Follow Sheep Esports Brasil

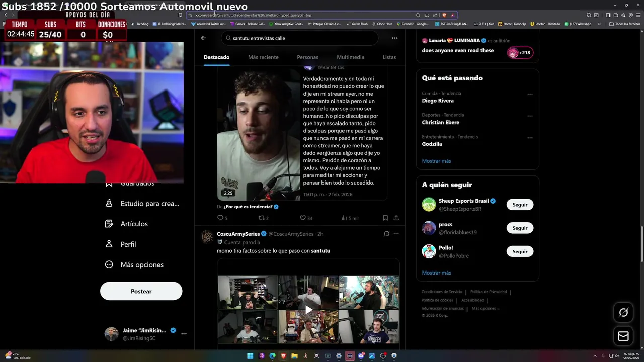coord(520,205)
